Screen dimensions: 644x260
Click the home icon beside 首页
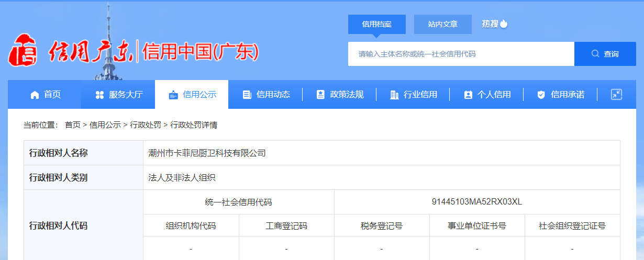pos(35,95)
